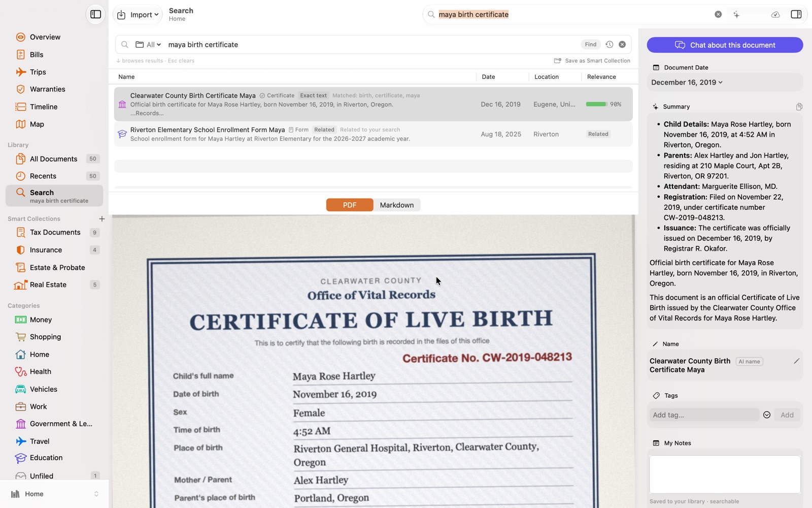Save search as Smart Collection
Image resolution: width=812 pixels, height=508 pixels.
pos(592,61)
